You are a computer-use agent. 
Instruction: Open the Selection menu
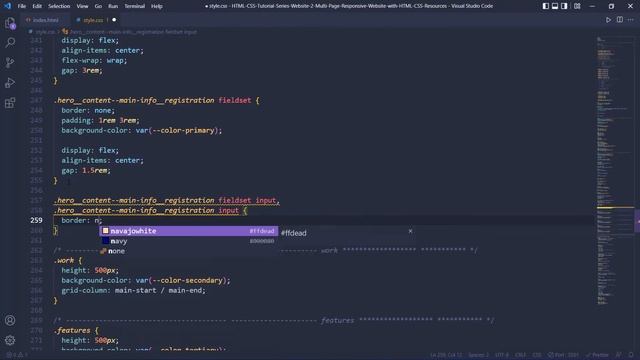coord(59,6)
